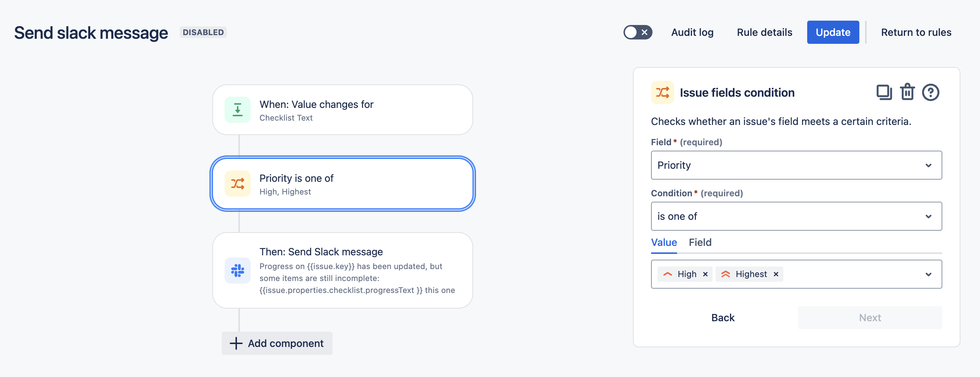Viewport: 980px width, 377px height.
Task: Enable the rule with the toggle switch
Action: [638, 32]
